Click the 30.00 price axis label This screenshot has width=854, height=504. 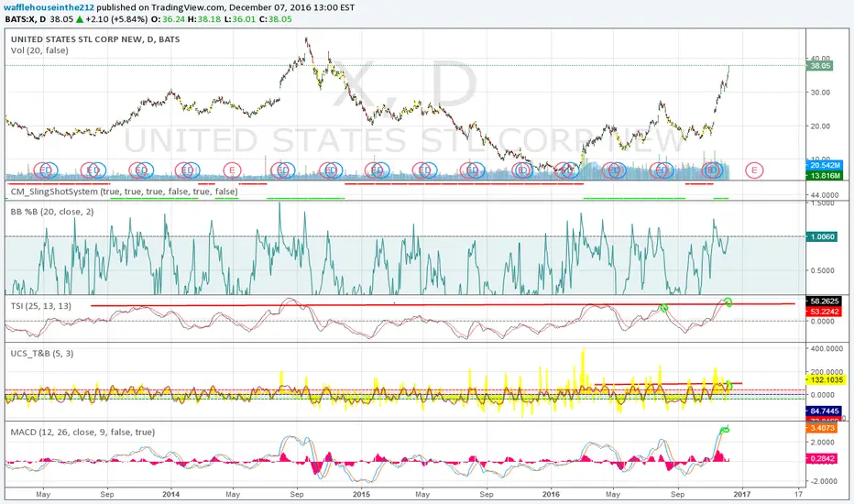(820, 92)
